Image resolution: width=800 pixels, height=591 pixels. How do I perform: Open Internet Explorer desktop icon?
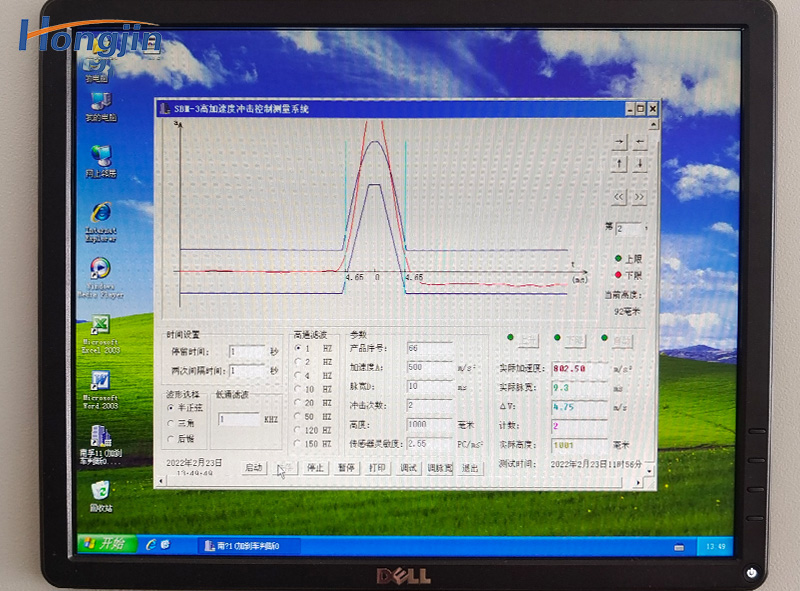point(100,213)
